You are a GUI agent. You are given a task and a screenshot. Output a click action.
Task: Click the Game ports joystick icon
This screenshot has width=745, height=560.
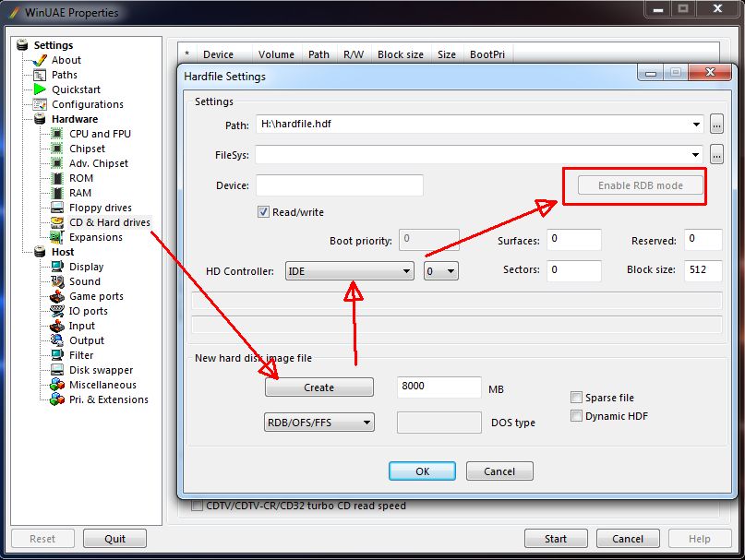[x=57, y=296]
